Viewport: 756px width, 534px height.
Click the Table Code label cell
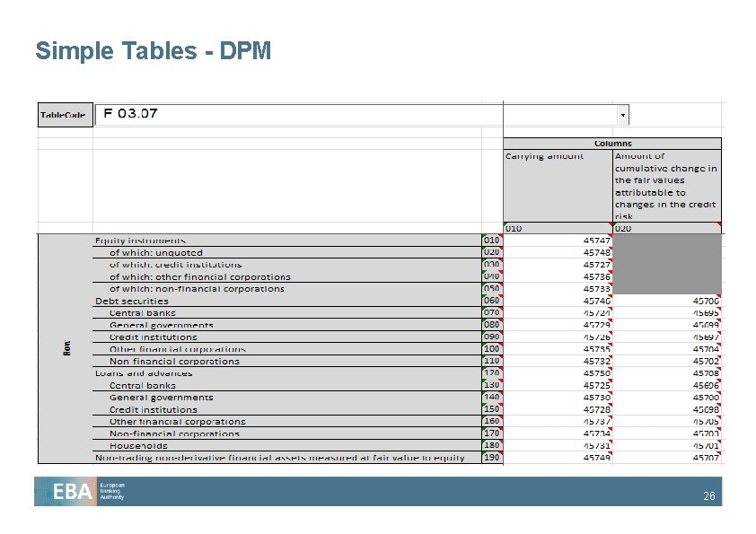[x=64, y=114]
